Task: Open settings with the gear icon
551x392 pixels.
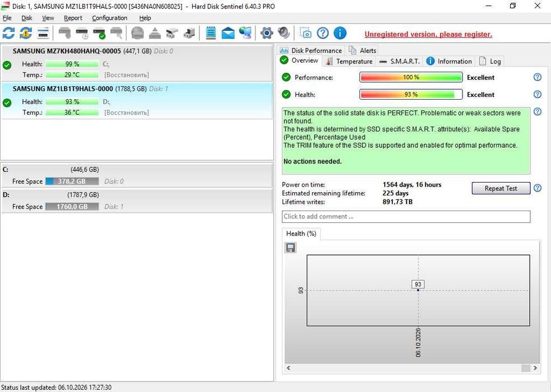Action: coord(267,34)
